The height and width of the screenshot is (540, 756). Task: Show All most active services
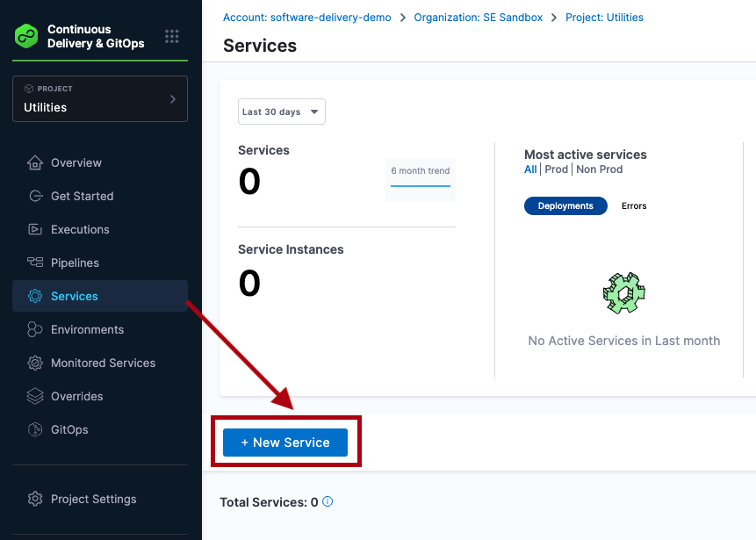click(530, 169)
